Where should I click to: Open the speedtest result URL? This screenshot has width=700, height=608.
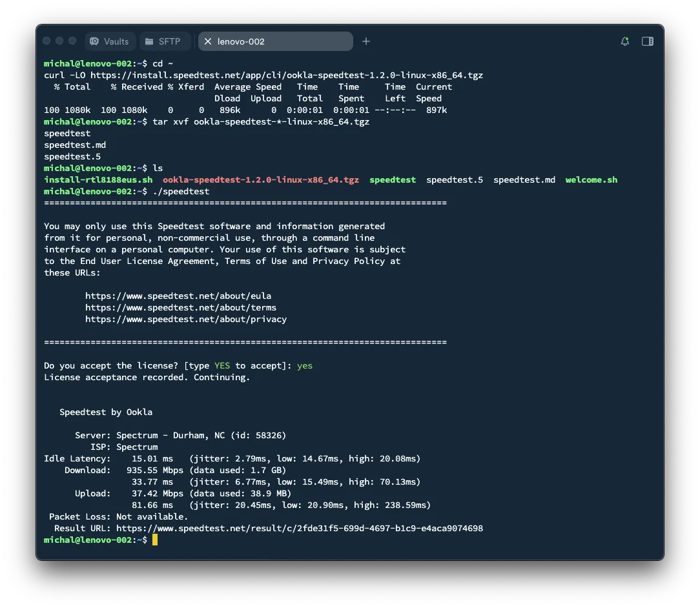[302, 528]
